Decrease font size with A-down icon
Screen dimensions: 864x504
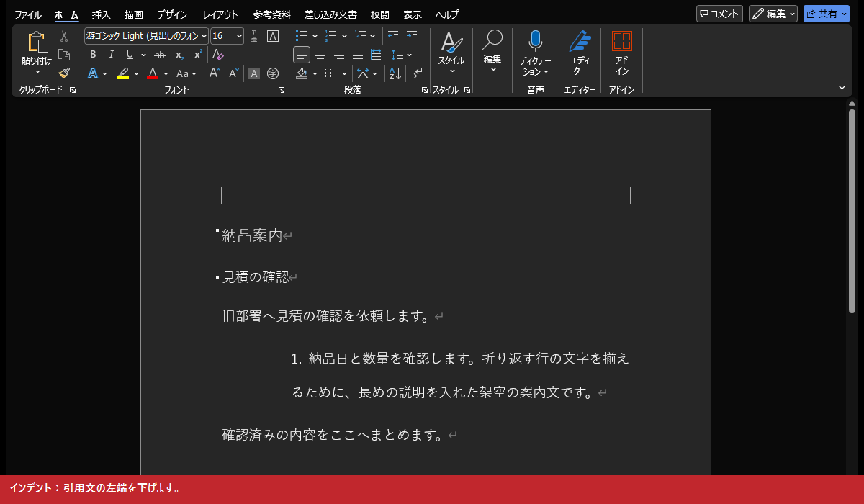pyautogui.click(x=233, y=73)
